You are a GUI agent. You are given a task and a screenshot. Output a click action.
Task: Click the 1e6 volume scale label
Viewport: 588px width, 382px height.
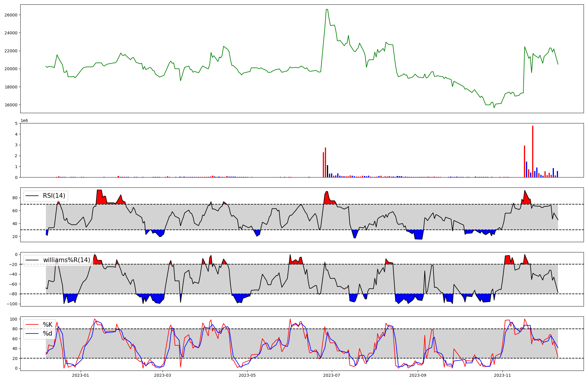tap(24, 121)
